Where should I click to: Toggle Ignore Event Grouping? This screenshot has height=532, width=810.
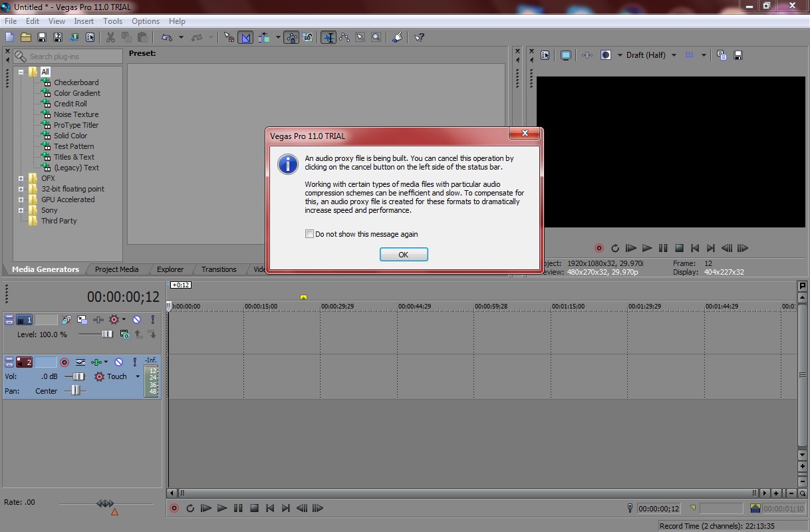308,37
